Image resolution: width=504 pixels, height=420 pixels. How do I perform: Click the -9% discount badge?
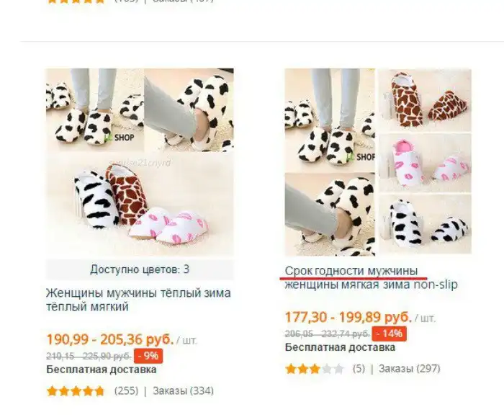(148, 356)
